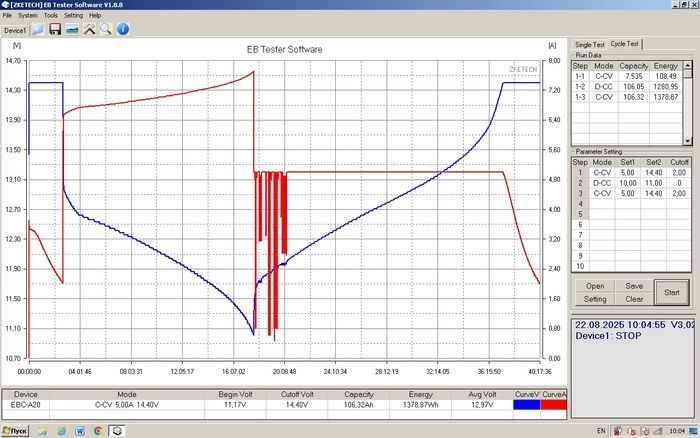Open the File menu
700x438 pixels.
8,16
